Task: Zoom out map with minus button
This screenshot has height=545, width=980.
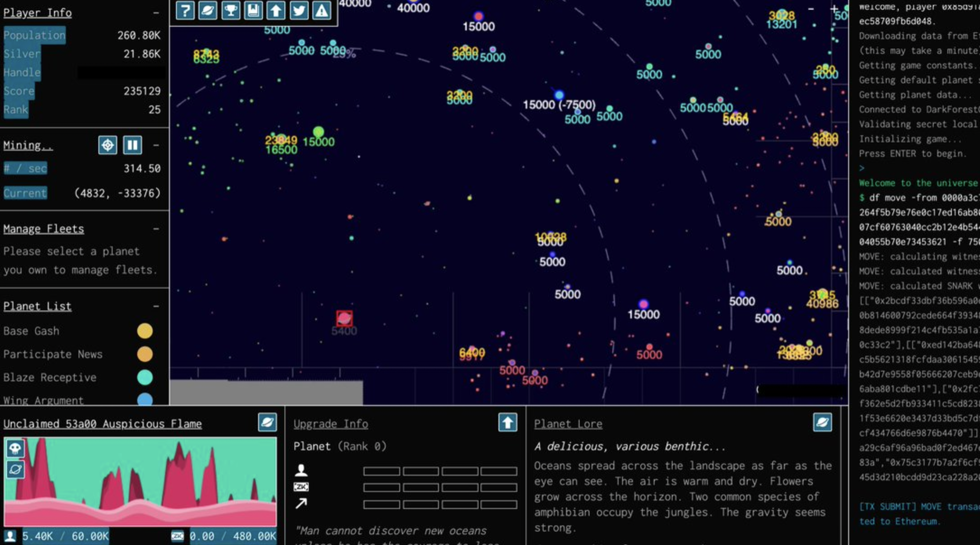Action: [811, 9]
